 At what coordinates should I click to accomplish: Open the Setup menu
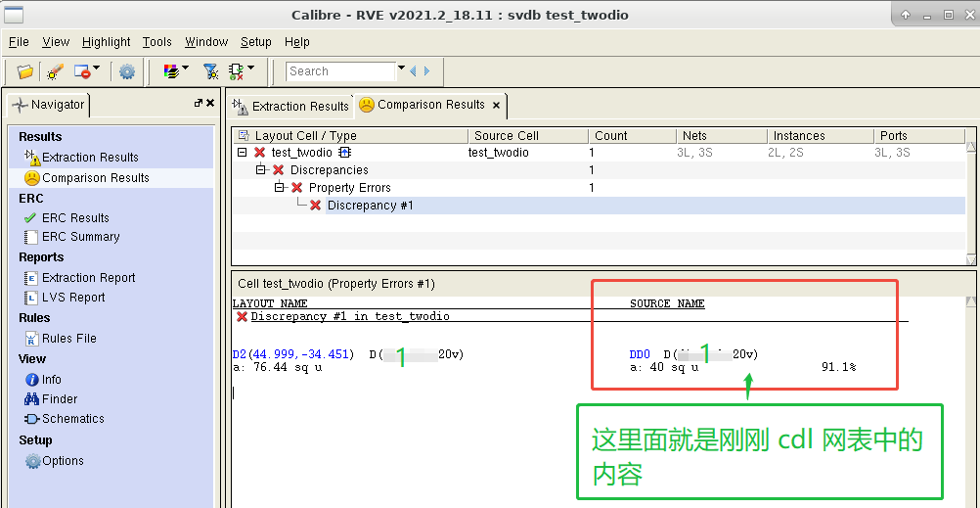[255, 42]
